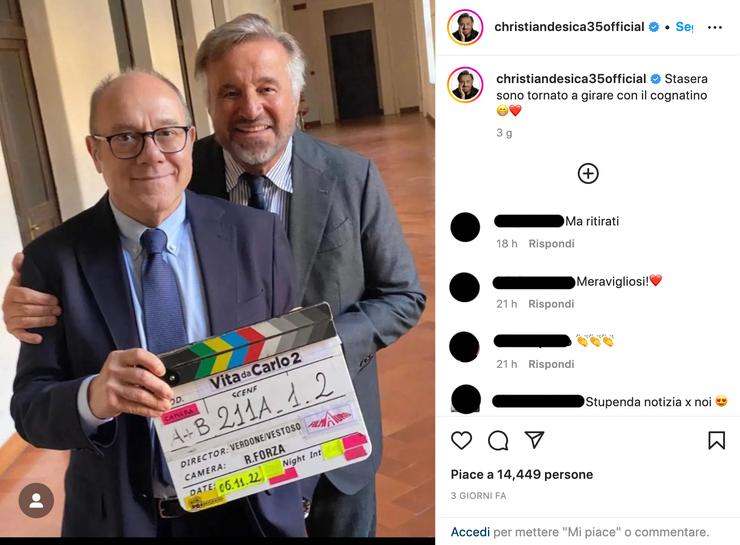This screenshot has height=545, width=740.
Task: Open the header profile picture avatar
Action: pos(465,27)
